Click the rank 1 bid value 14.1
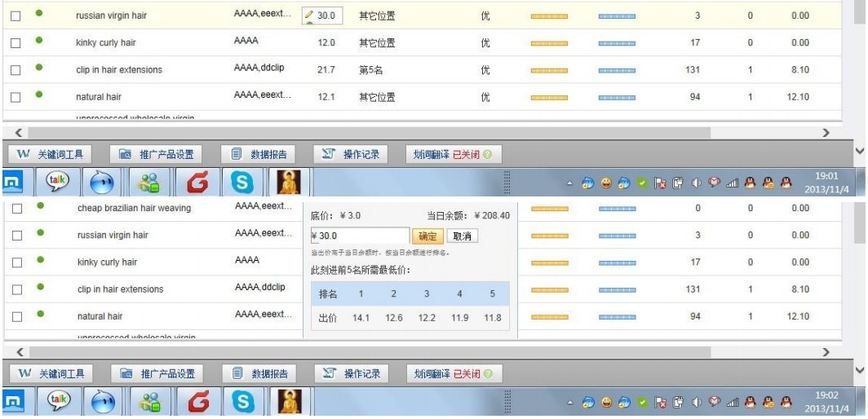This screenshot has height=419, width=868. click(x=361, y=318)
